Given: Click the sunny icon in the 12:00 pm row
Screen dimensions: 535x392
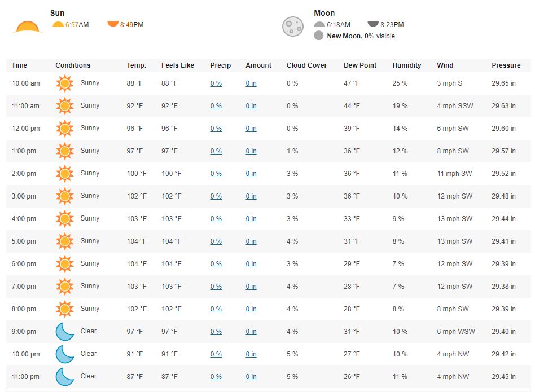Looking at the screenshot, I should point(65,129).
